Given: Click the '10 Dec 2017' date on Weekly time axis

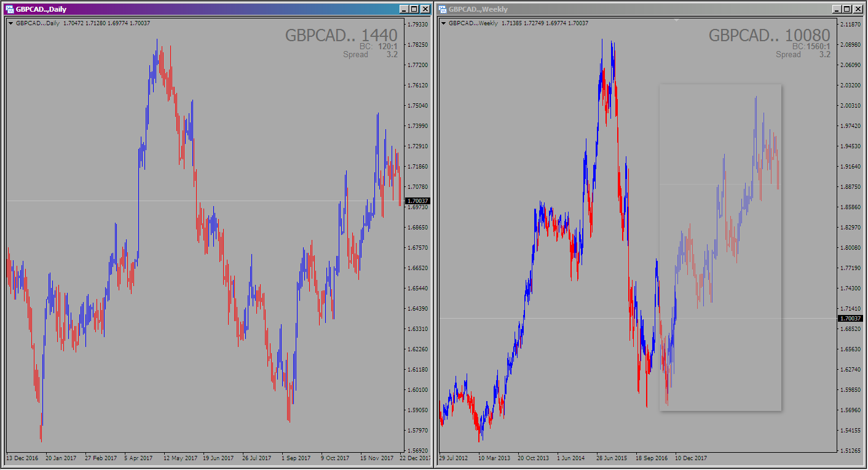Looking at the screenshot, I should click(x=691, y=458).
